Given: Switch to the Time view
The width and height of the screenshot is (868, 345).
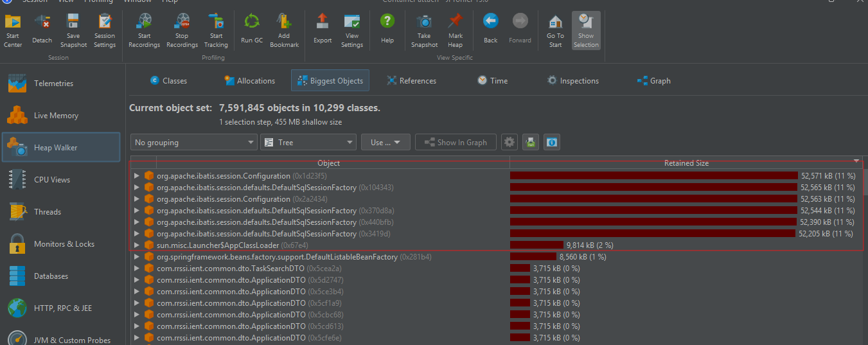Looking at the screenshot, I should (492, 81).
